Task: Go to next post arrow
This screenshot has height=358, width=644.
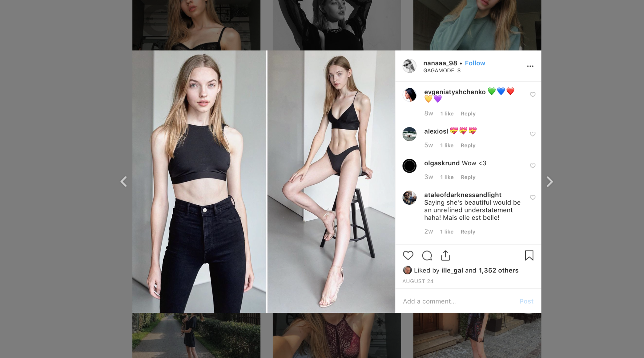Action: pyautogui.click(x=549, y=181)
